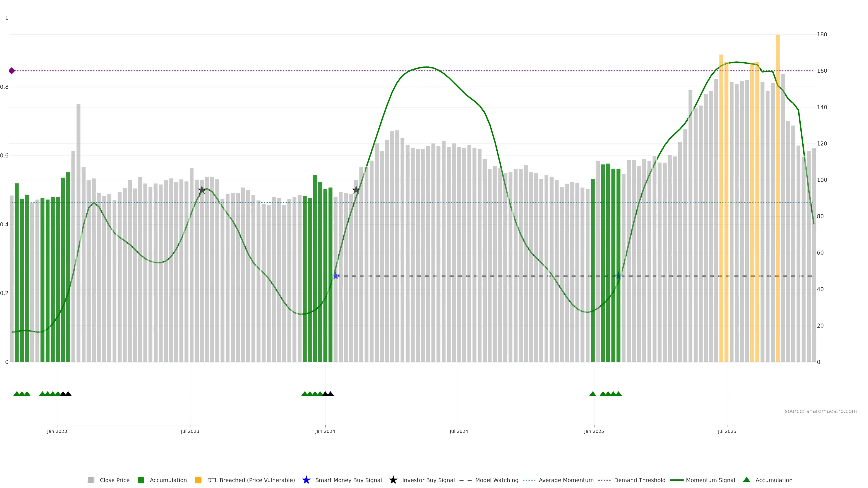868x488 pixels.
Task: Toggle DTL Breached (Price Vulnerable) legend entry
Action: [x=251, y=480]
